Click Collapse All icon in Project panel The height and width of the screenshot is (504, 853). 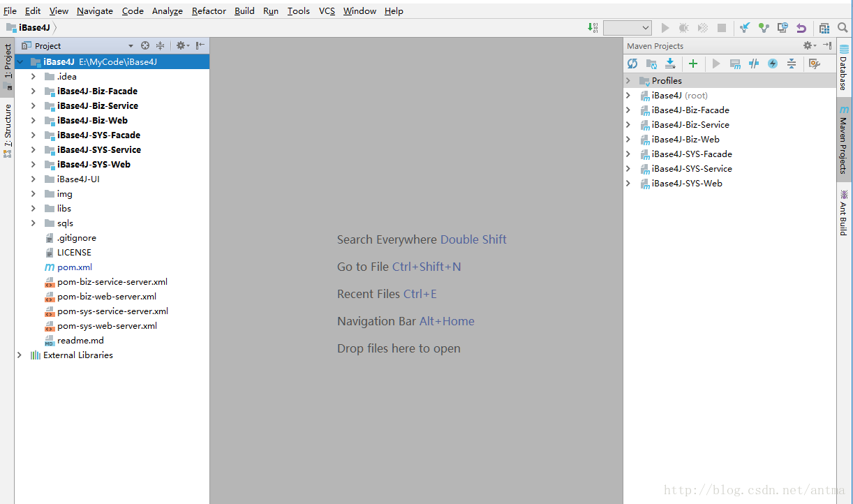pyautogui.click(x=160, y=45)
